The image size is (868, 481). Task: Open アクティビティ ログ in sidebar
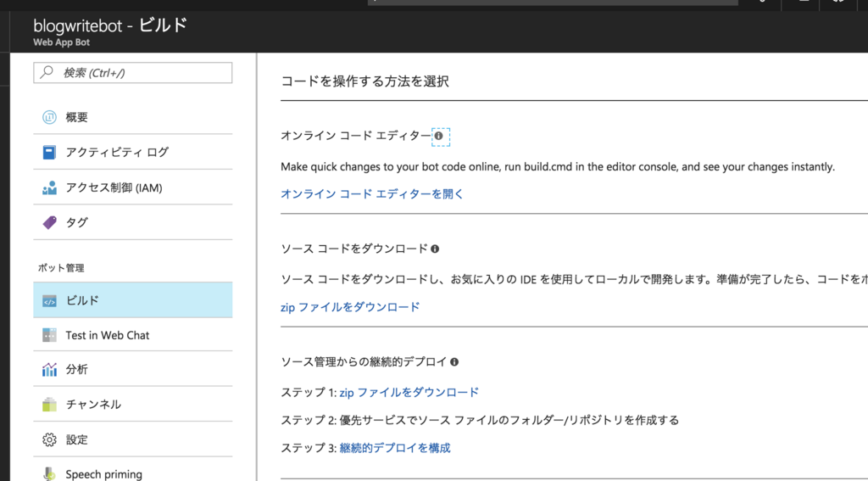pos(133,153)
